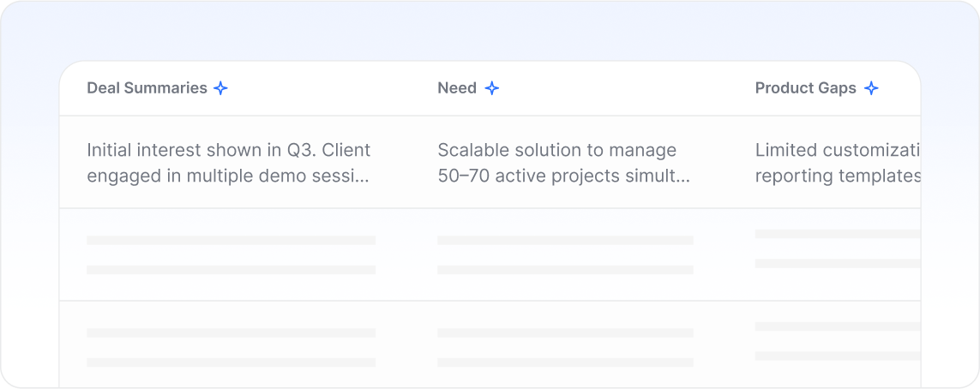Select second-row placeholder cell under Need
The width and height of the screenshot is (980, 389).
click(x=566, y=254)
